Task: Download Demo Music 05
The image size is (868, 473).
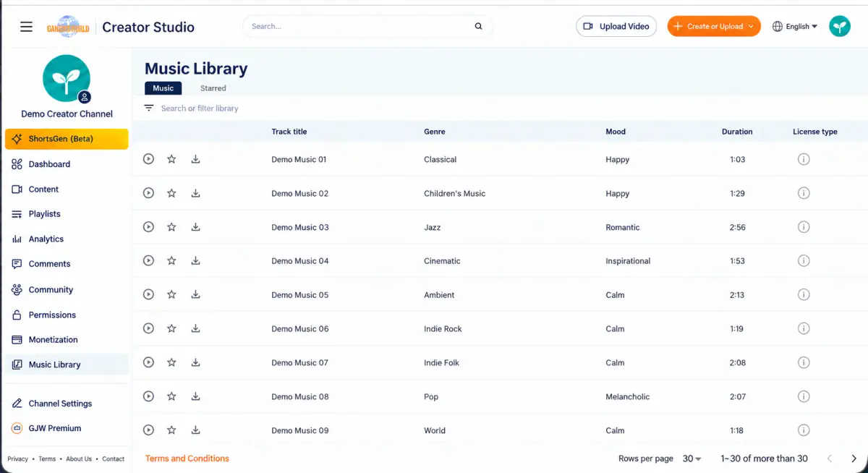Action: (x=195, y=294)
